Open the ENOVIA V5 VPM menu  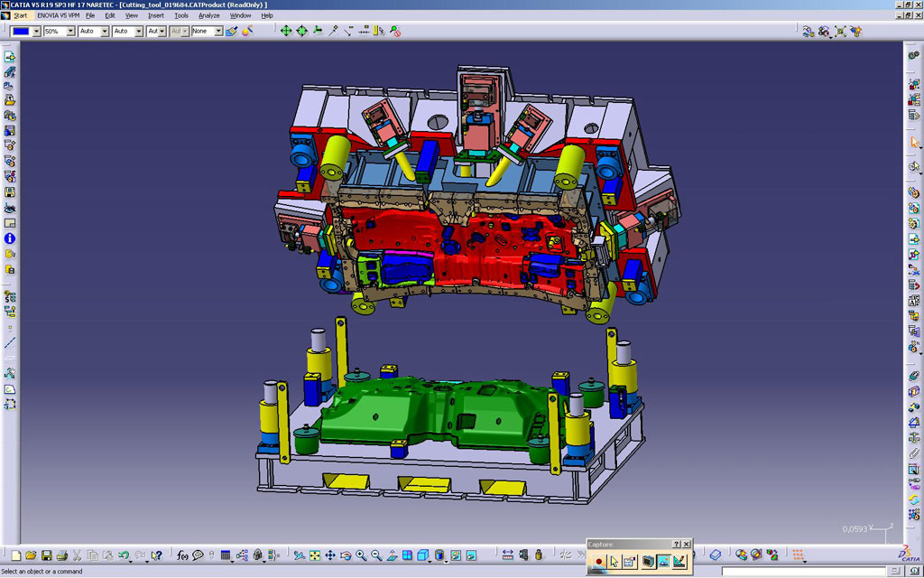pos(58,15)
